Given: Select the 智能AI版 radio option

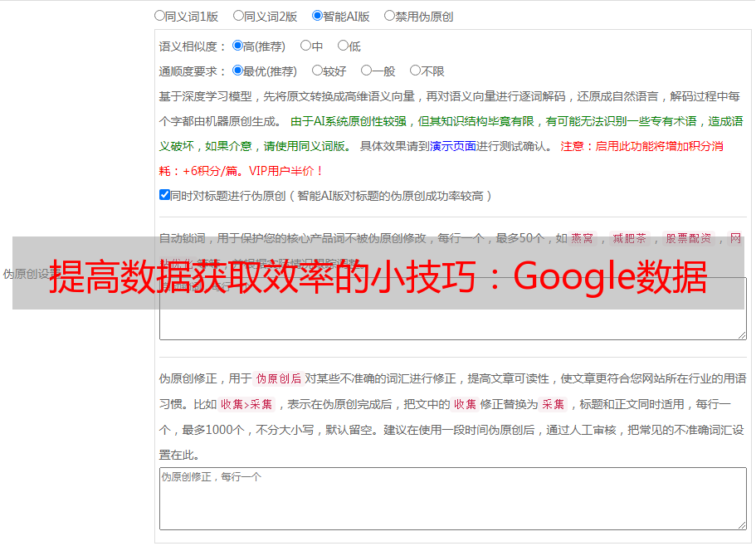Looking at the screenshot, I should click(x=317, y=16).
